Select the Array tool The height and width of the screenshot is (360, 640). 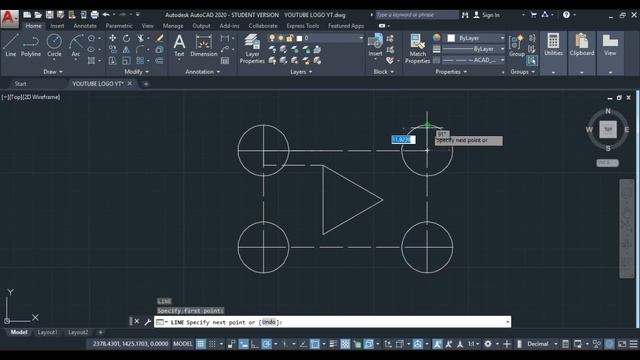click(140, 61)
